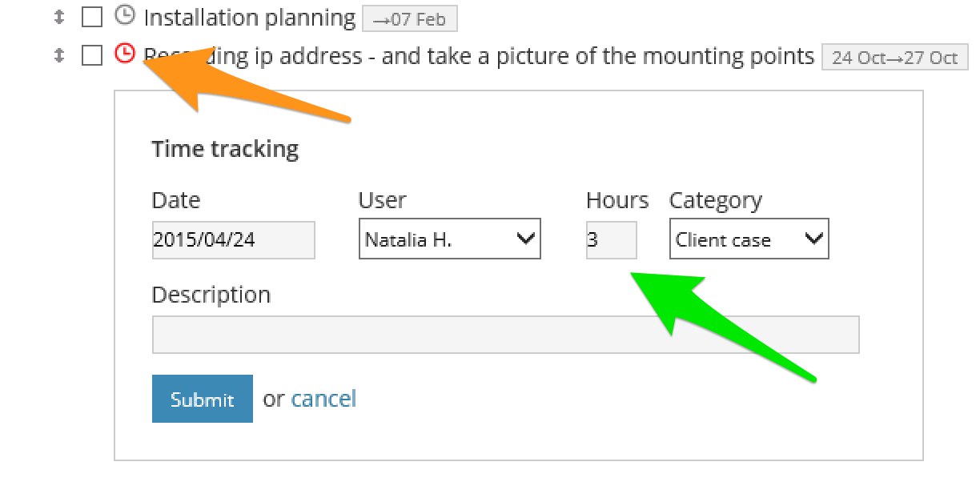
Task: Mark Recording ip address task complete
Action: 90,54
